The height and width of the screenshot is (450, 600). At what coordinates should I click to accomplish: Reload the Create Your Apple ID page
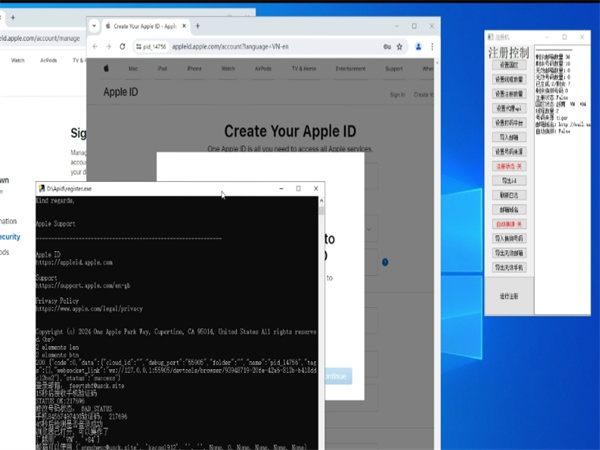[122, 46]
